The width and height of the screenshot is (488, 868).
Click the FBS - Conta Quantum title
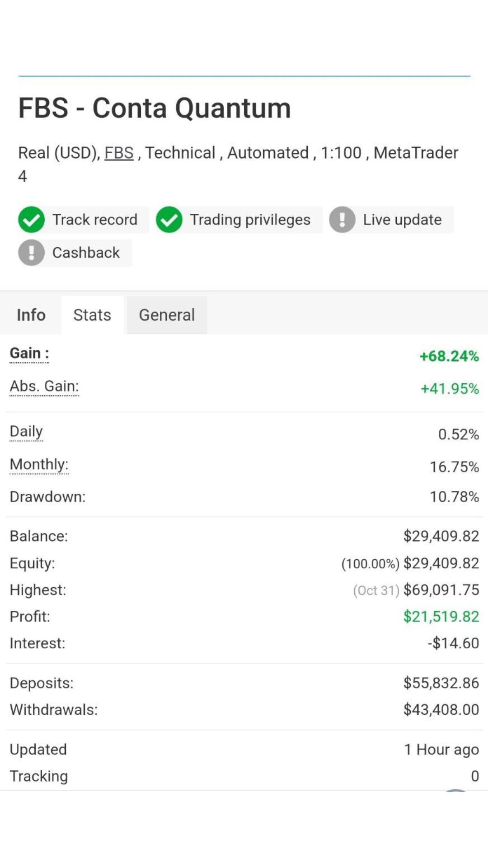point(155,108)
